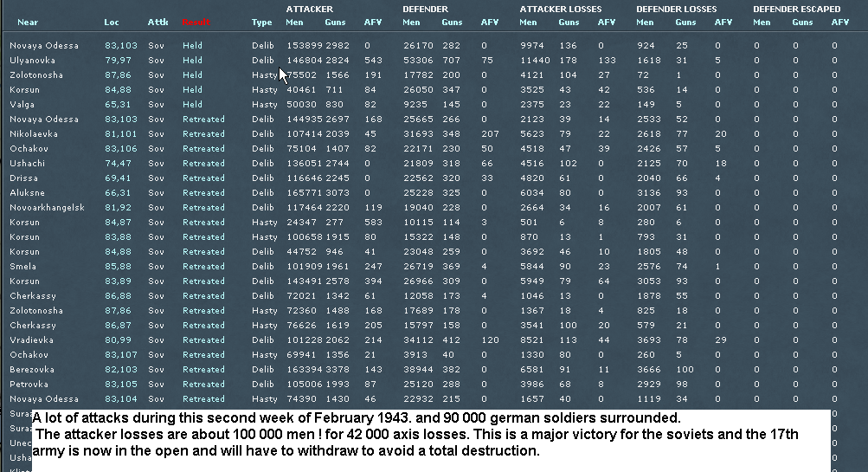The image size is (868, 472).
Task: Sort by the Attk column header
Action: 158,23
